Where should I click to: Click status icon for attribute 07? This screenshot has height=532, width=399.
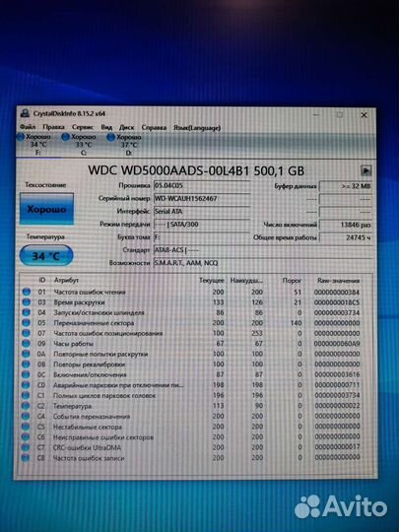pos(27,333)
